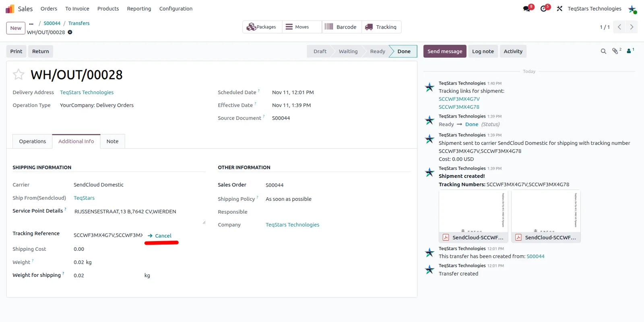Click Scheduled Date value Nov 11, 12:01 PM
The image size is (644, 322).
pyautogui.click(x=293, y=93)
